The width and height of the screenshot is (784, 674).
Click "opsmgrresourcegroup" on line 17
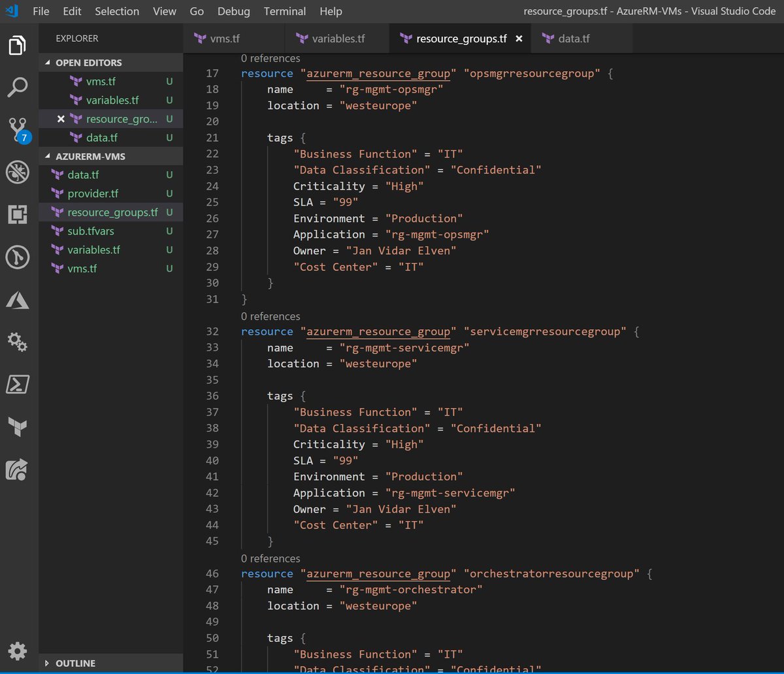532,73
